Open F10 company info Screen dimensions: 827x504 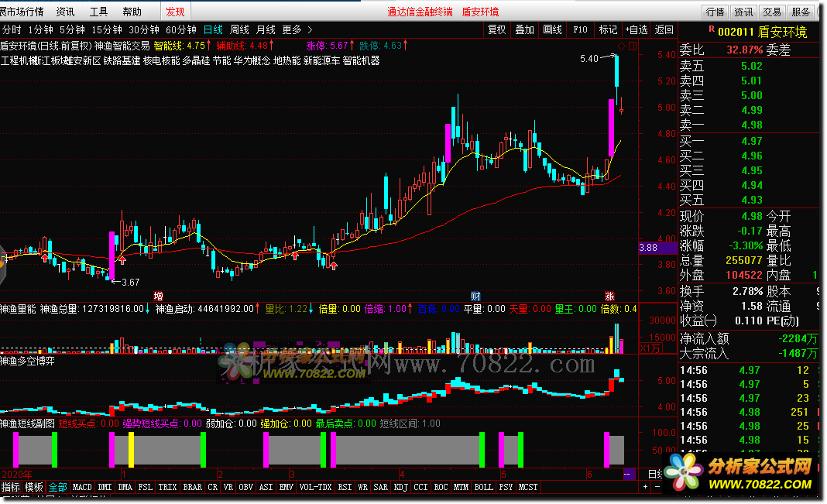(x=580, y=30)
